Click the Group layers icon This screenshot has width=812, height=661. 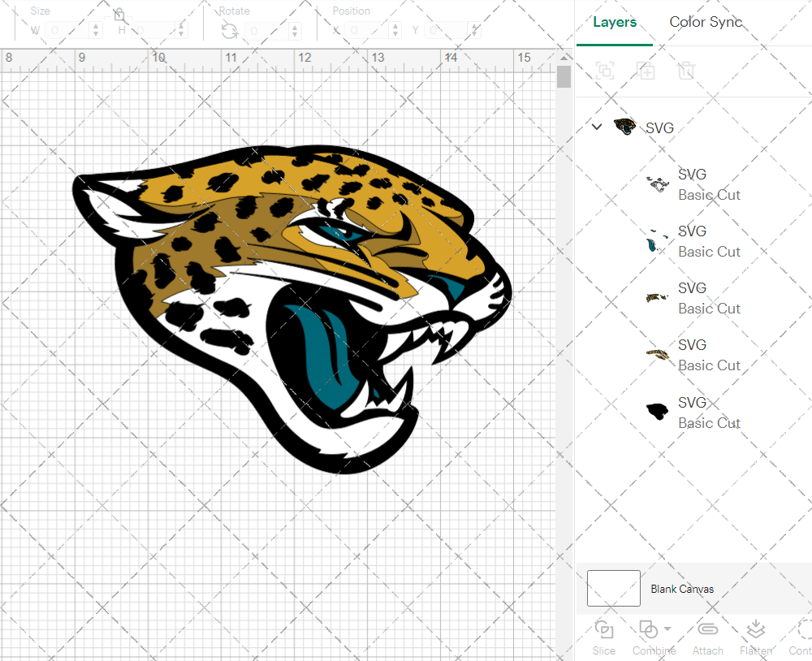click(605, 71)
